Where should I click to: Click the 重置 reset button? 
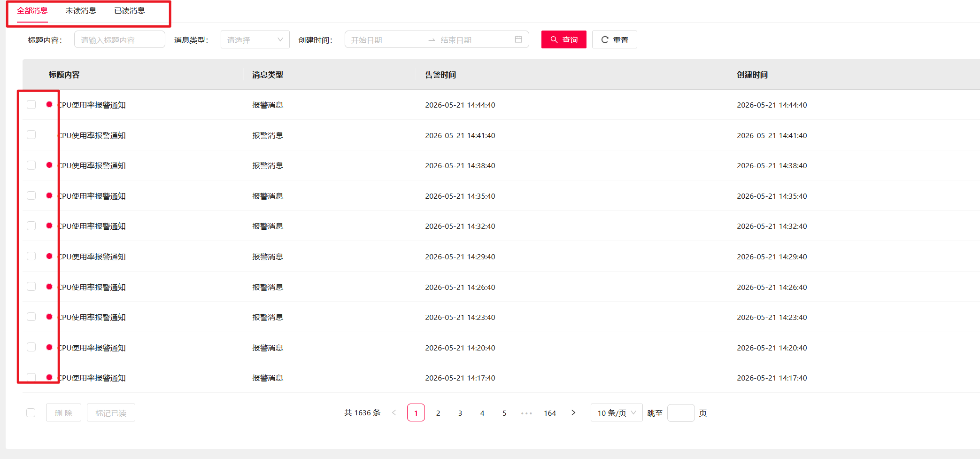point(615,39)
